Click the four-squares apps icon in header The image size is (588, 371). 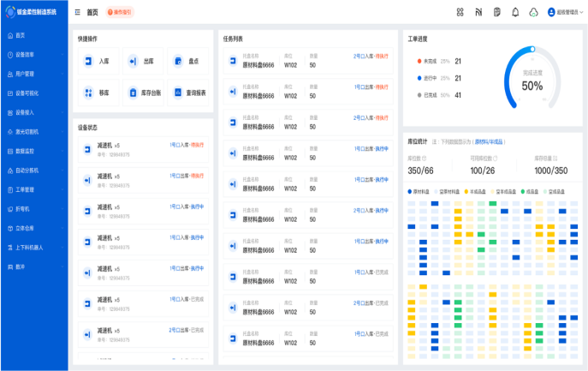[460, 12]
